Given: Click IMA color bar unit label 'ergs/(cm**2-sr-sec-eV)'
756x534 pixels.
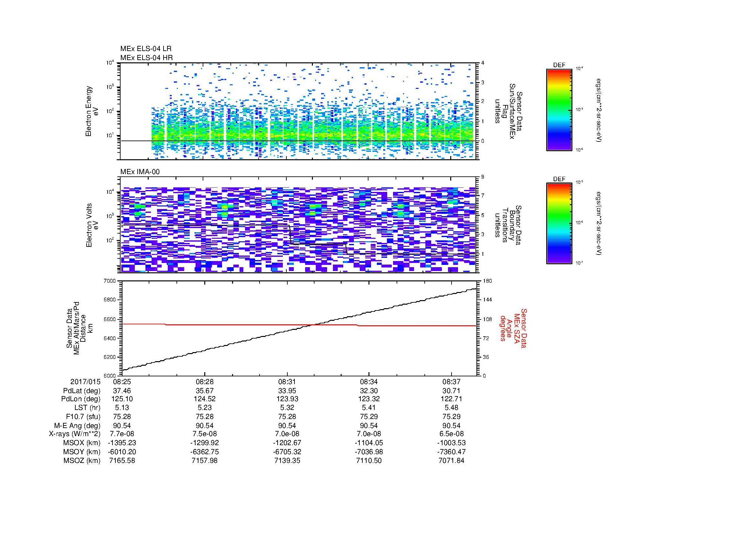Looking at the screenshot, I should (599, 224).
